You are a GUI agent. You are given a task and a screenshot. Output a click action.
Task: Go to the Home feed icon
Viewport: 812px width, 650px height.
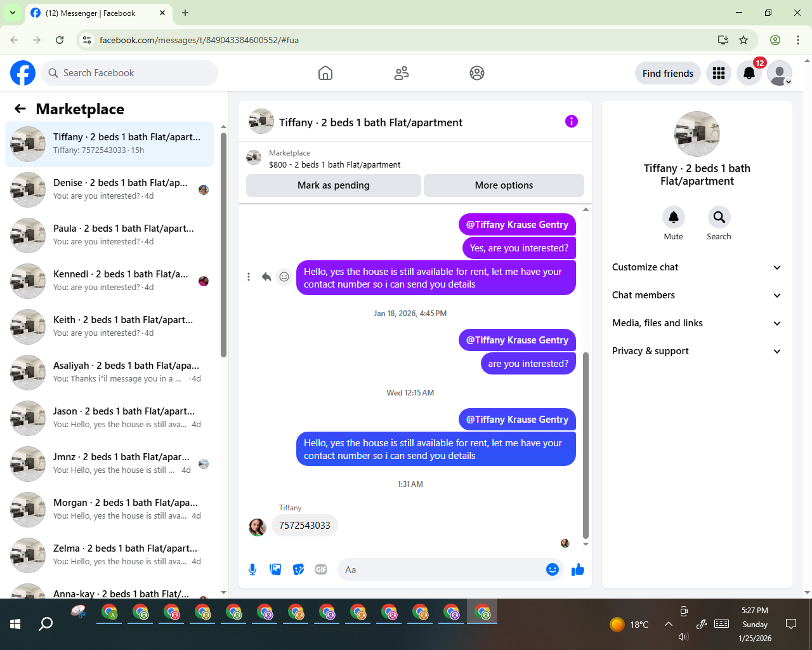325,73
